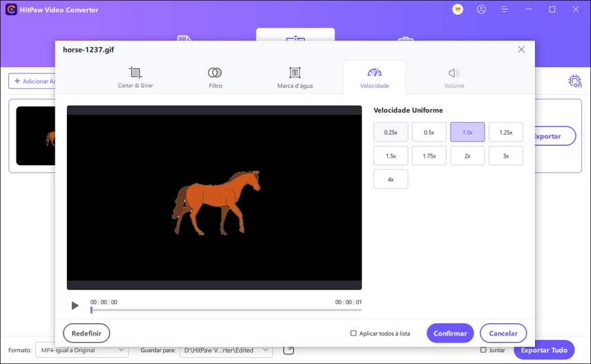
Task: Open the shopping cart icon
Action: (458, 10)
